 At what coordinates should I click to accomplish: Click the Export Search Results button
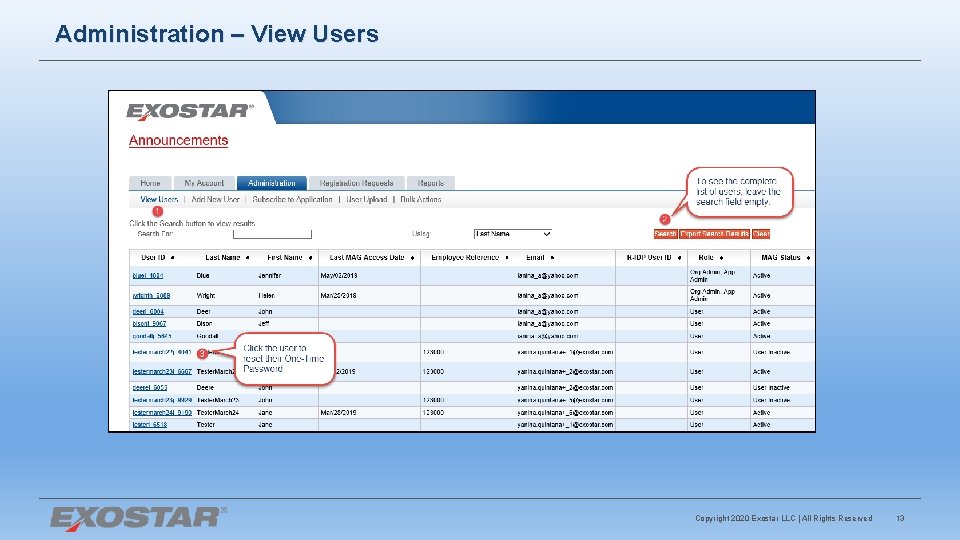pyautogui.click(x=714, y=234)
